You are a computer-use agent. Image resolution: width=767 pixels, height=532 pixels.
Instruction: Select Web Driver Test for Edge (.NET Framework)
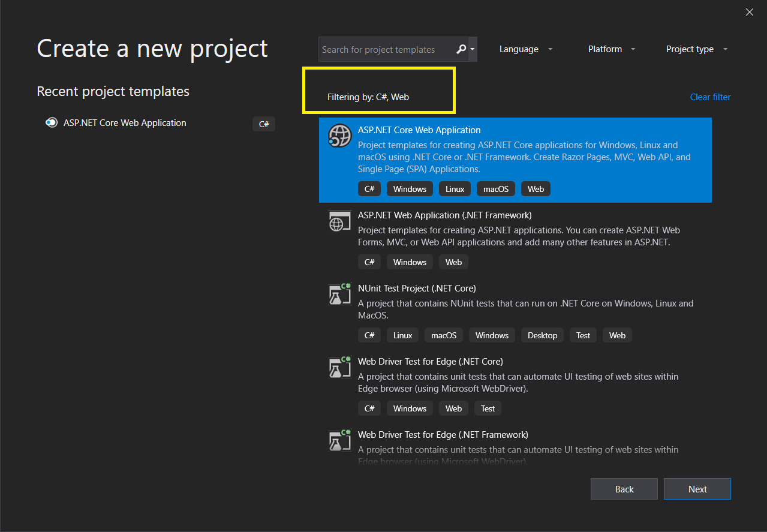pyautogui.click(x=515, y=444)
